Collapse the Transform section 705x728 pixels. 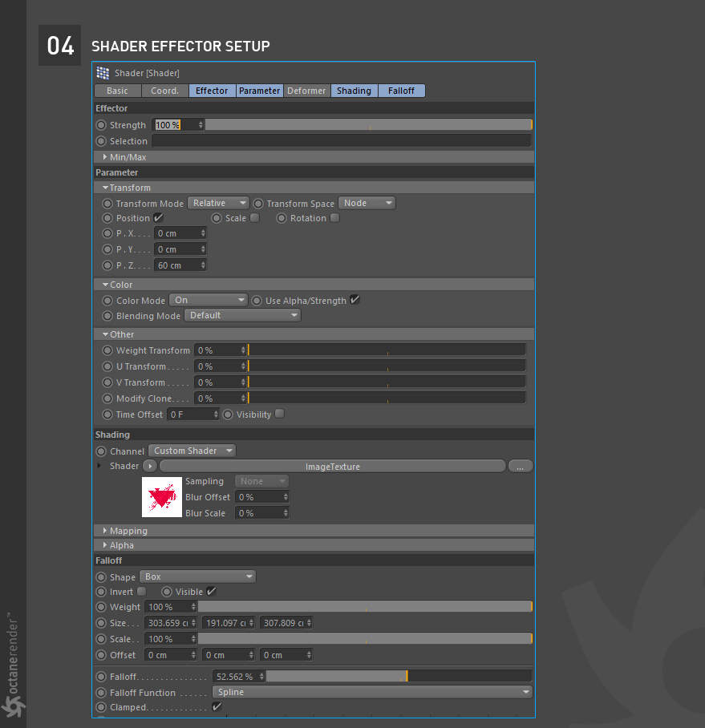[105, 188]
